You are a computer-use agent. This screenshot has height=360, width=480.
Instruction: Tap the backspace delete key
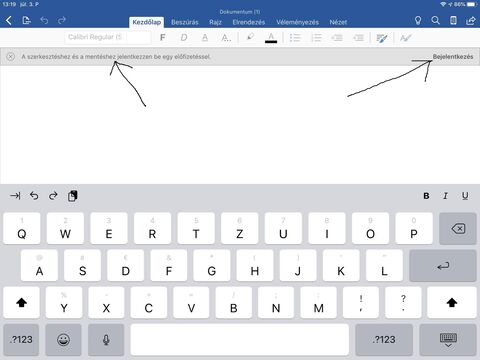coord(458,229)
